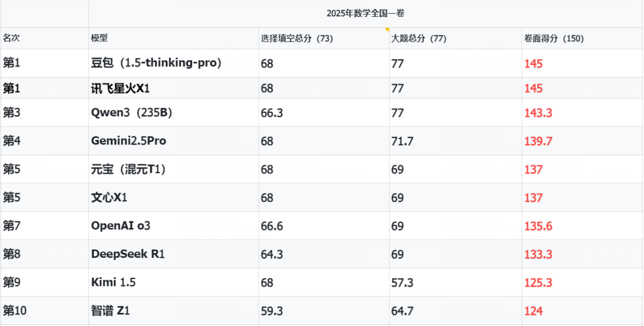Select the Qwen3 (235B) cell
The width and height of the screenshot is (644, 326).
(174, 113)
